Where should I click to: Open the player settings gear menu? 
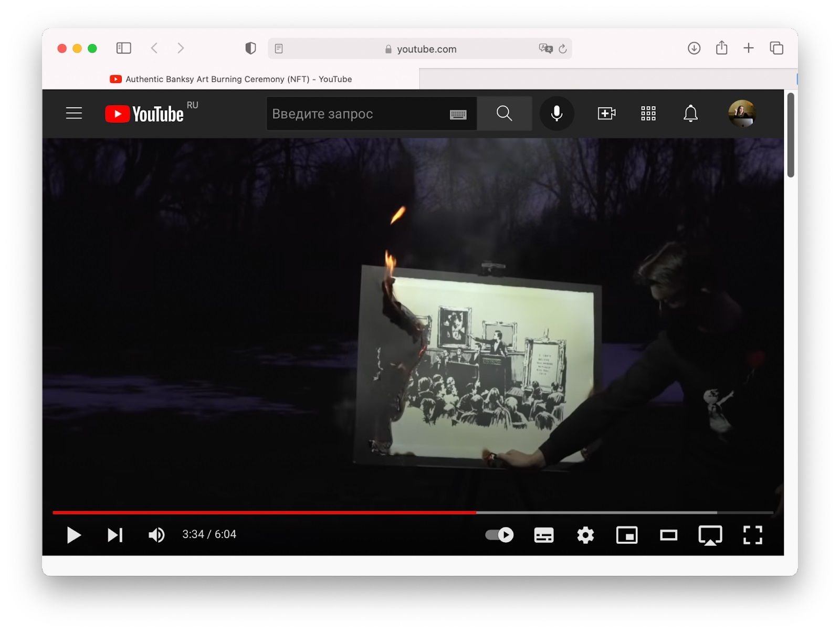585,535
